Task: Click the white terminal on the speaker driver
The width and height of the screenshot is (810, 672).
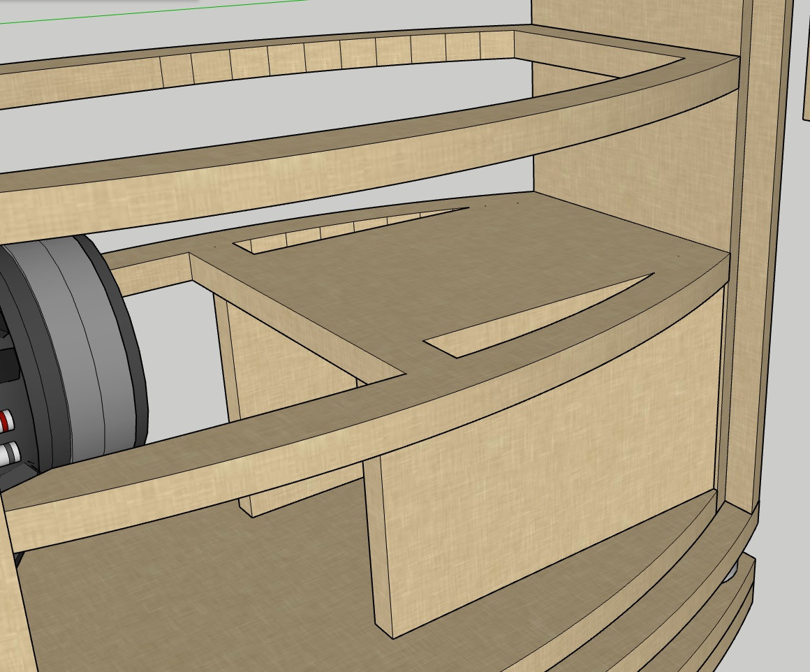Action: tap(9, 453)
